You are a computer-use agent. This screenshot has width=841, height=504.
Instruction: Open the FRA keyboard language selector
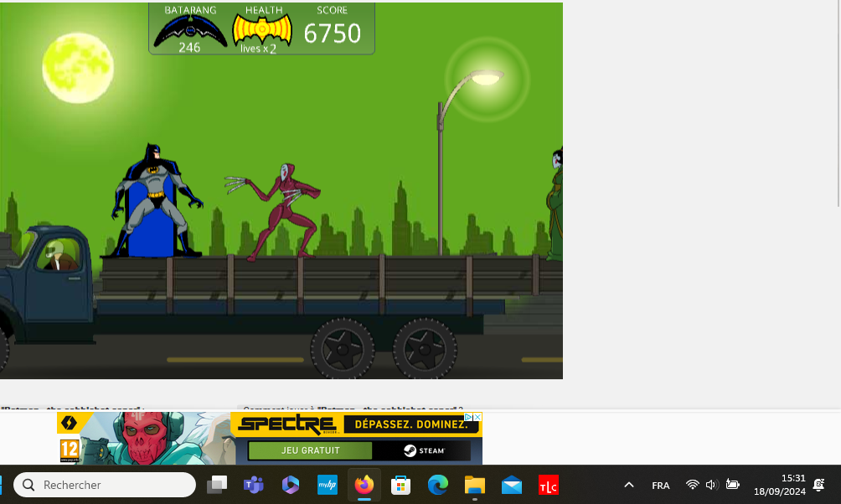[x=660, y=486]
